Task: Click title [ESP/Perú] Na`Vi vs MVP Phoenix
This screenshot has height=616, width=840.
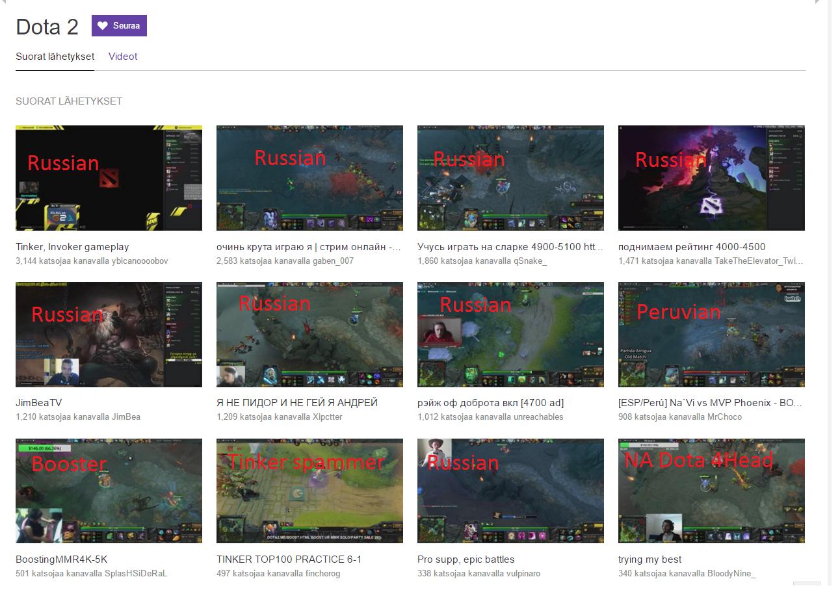Action: coord(710,403)
